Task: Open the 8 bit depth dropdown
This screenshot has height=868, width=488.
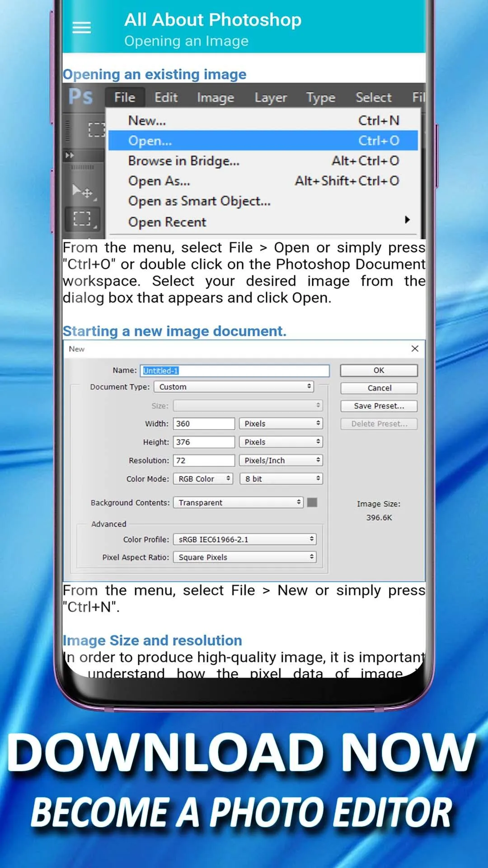Action: coord(281,479)
